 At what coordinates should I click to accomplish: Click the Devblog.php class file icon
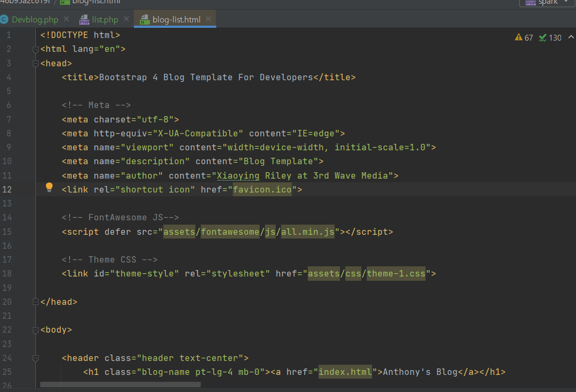pos(4,19)
